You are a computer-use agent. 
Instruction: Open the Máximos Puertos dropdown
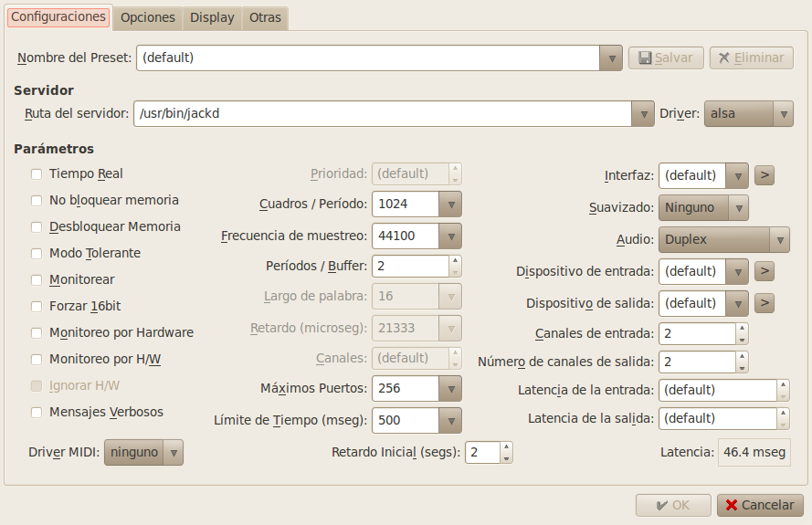point(450,389)
